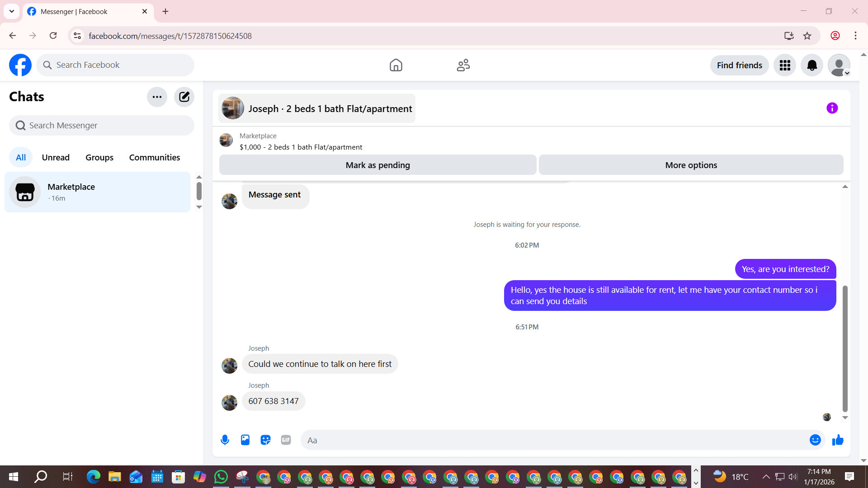Open the Facebook menu grid icon
This screenshot has height=488, width=868.
point(785,65)
